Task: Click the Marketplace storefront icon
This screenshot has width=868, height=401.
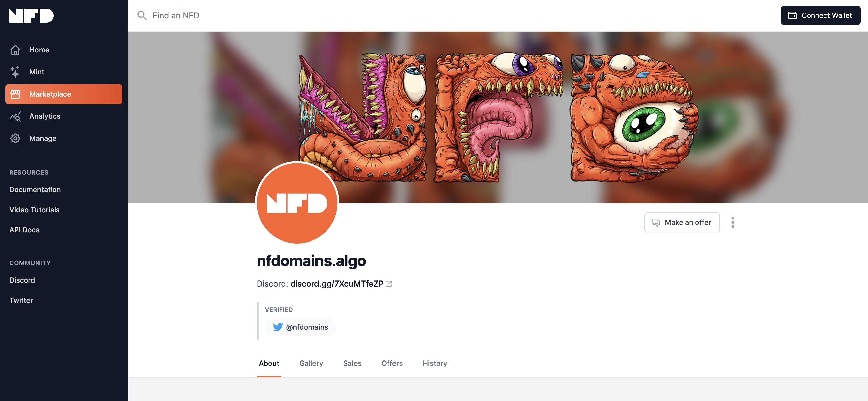Action: coord(15,94)
